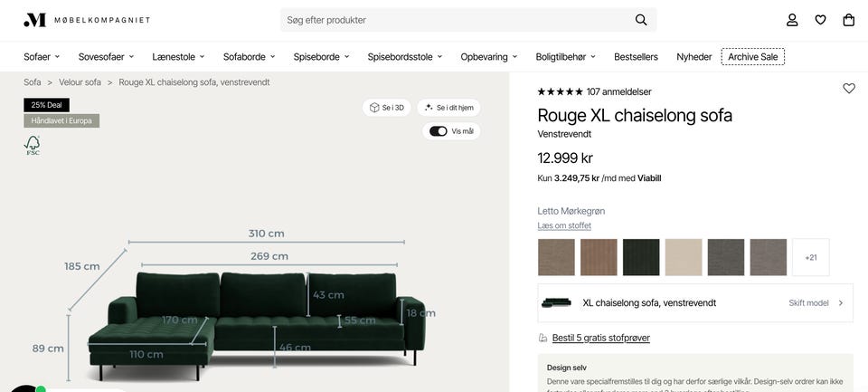Click 'Skift model' to change model

[816, 302]
